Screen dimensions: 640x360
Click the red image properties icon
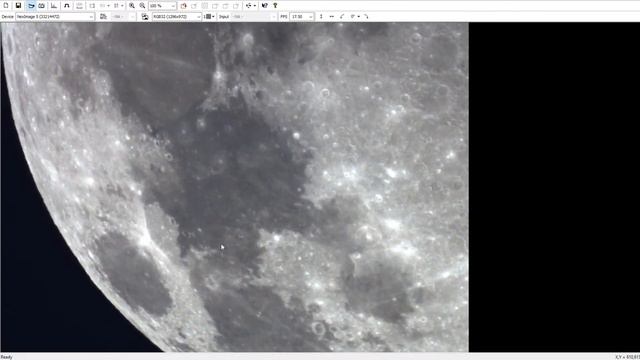coord(183,6)
